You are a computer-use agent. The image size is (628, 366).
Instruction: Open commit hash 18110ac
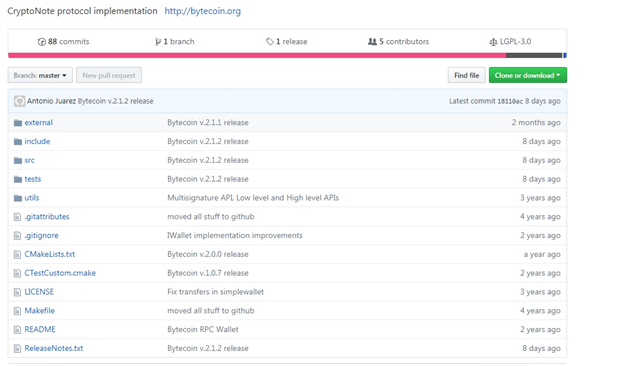point(510,101)
